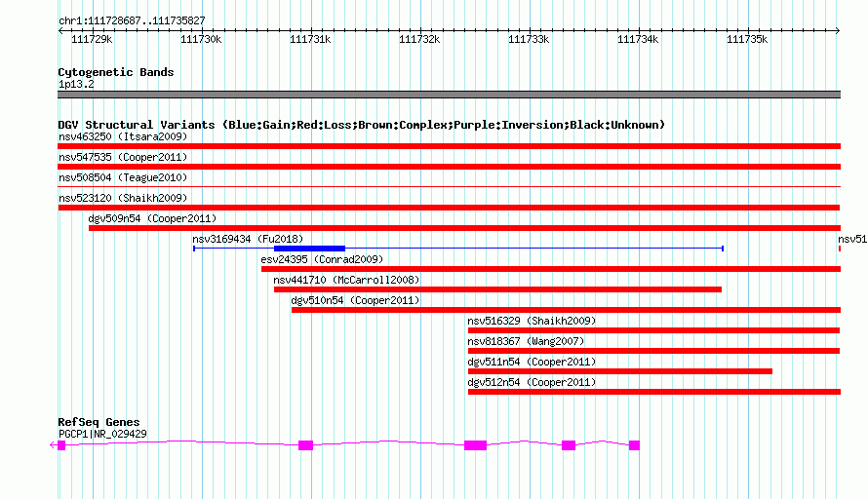Select the dgv510n54 (Cooper2011) label
Screen dimensions: 868x499
tap(355, 300)
